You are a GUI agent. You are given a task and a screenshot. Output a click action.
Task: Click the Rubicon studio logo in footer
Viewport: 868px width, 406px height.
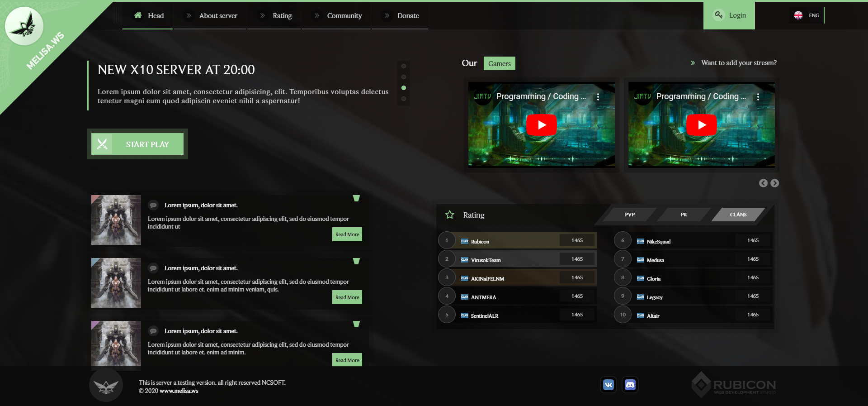733,385
